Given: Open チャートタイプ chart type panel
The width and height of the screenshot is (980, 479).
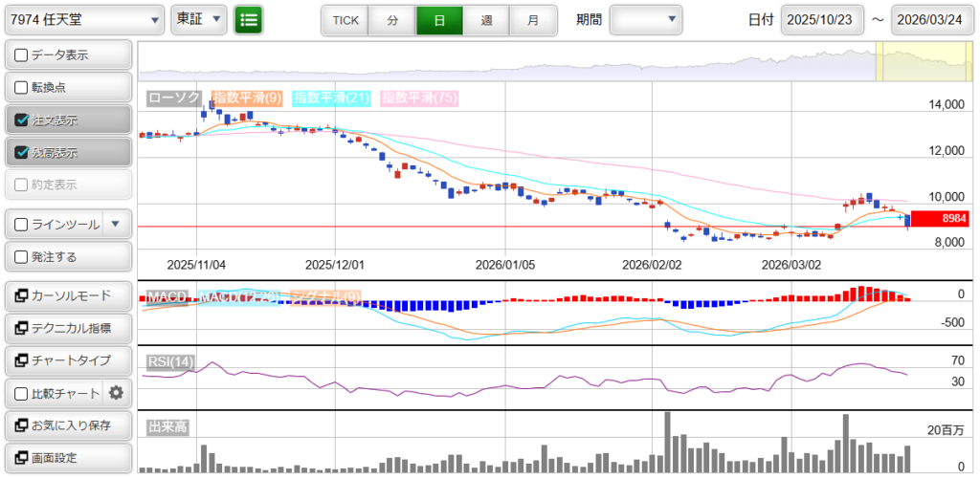Looking at the screenshot, I should [x=67, y=360].
